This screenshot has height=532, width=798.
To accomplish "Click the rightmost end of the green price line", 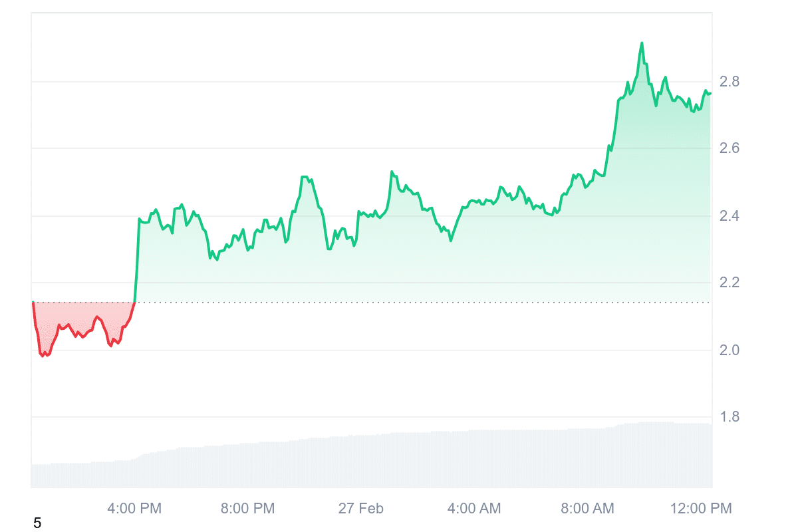I will coord(710,93).
